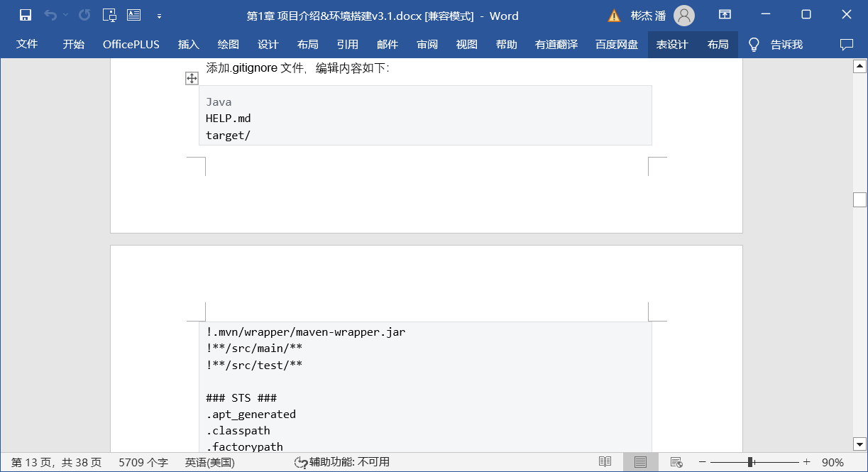Switch to Read Mode view icon

(x=605, y=462)
